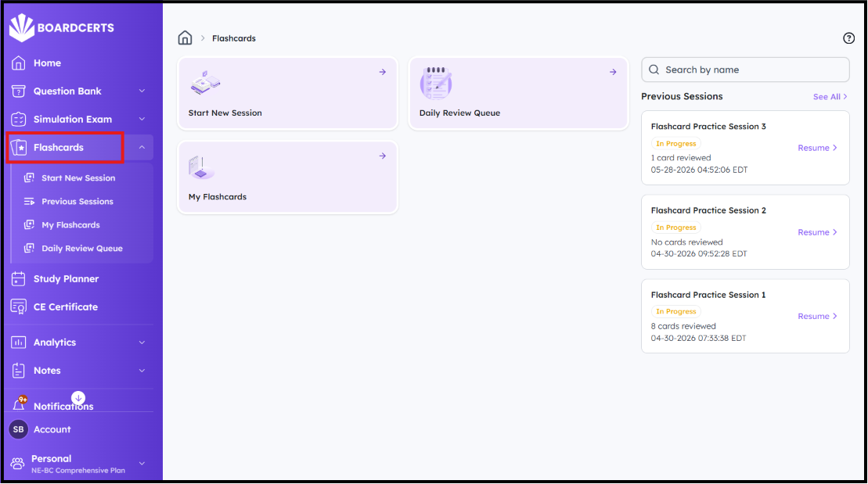The height and width of the screenshot is (484, 868).
Task: Expand the Simulation Exam chevron
Action: (142, 119)
